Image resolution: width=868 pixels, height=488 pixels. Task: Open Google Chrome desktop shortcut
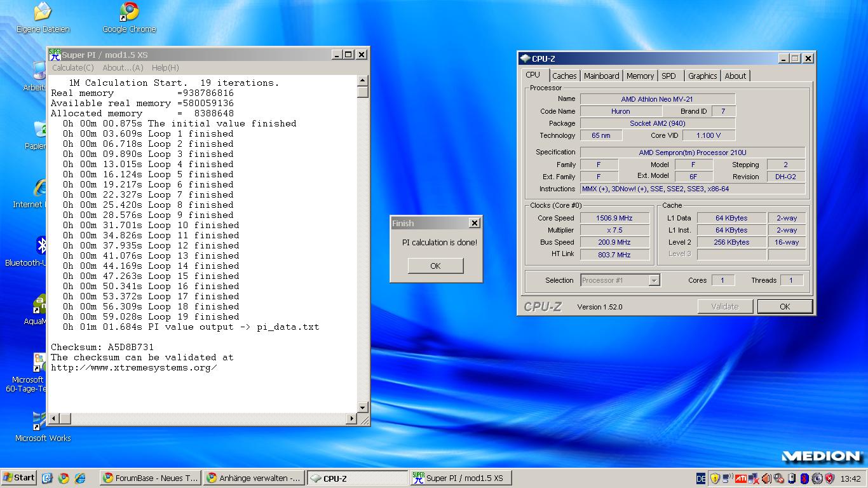129,17
